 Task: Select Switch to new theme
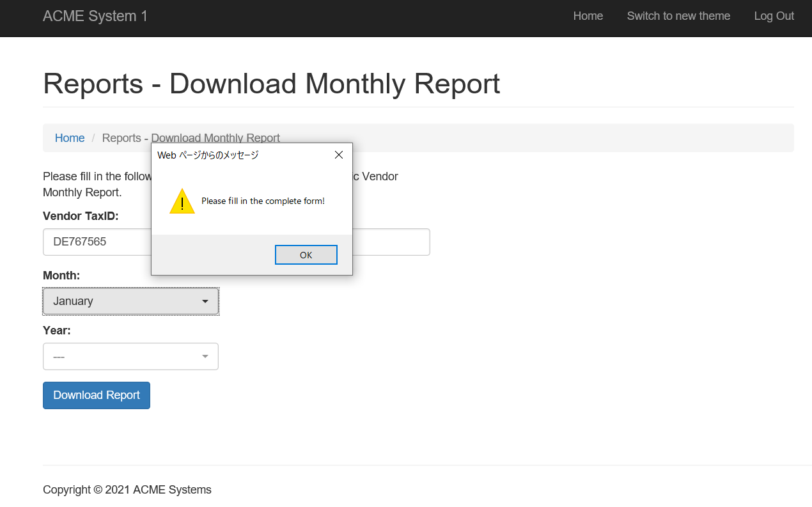[678, 16]
